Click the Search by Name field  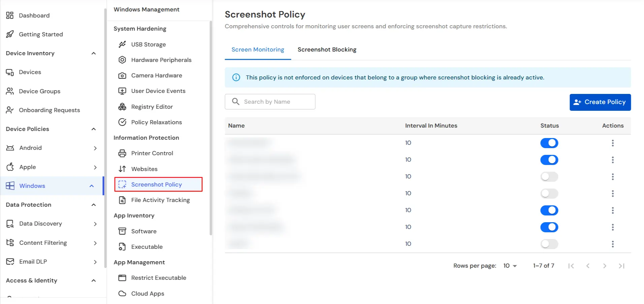click(269, 101)
